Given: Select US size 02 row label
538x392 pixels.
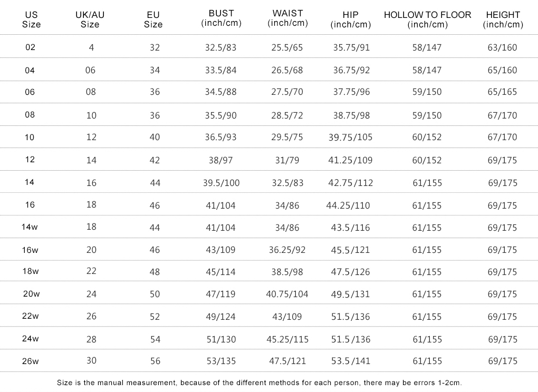Looking at the screenshot, I should click(31, 47).
